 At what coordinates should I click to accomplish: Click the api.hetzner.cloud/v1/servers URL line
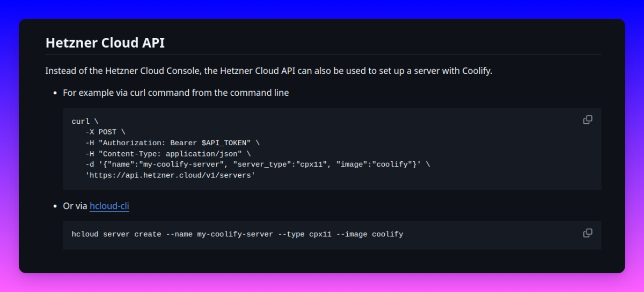coord(170,175)
